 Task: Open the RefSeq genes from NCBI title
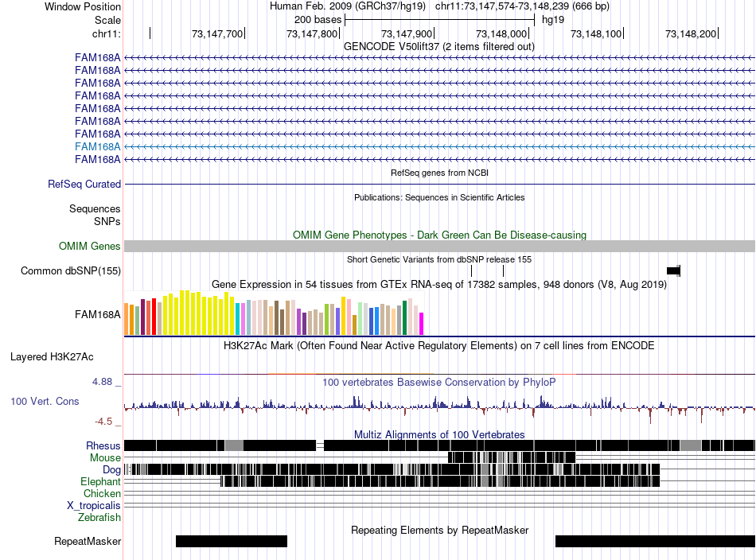coord(439,173)
